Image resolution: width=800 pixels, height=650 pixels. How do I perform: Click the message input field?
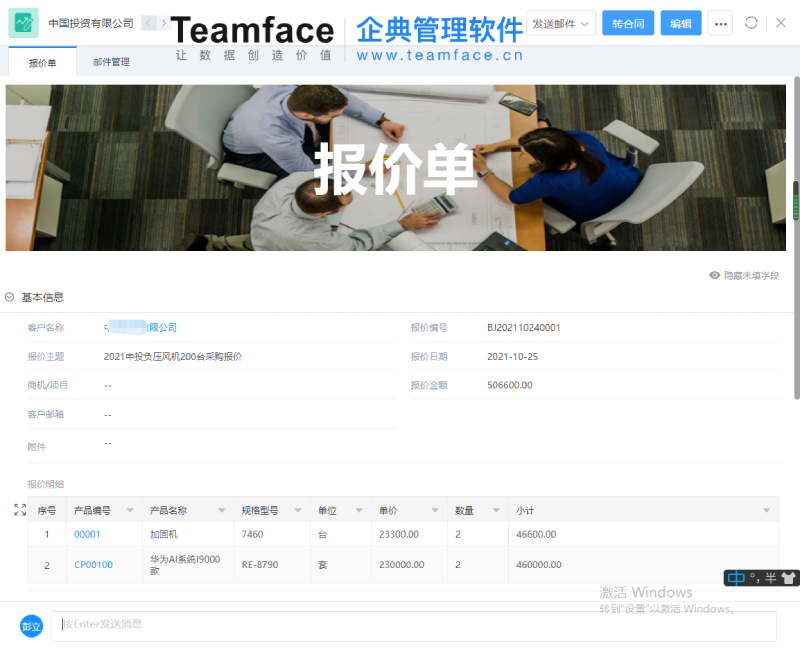(x=413, y=626)
